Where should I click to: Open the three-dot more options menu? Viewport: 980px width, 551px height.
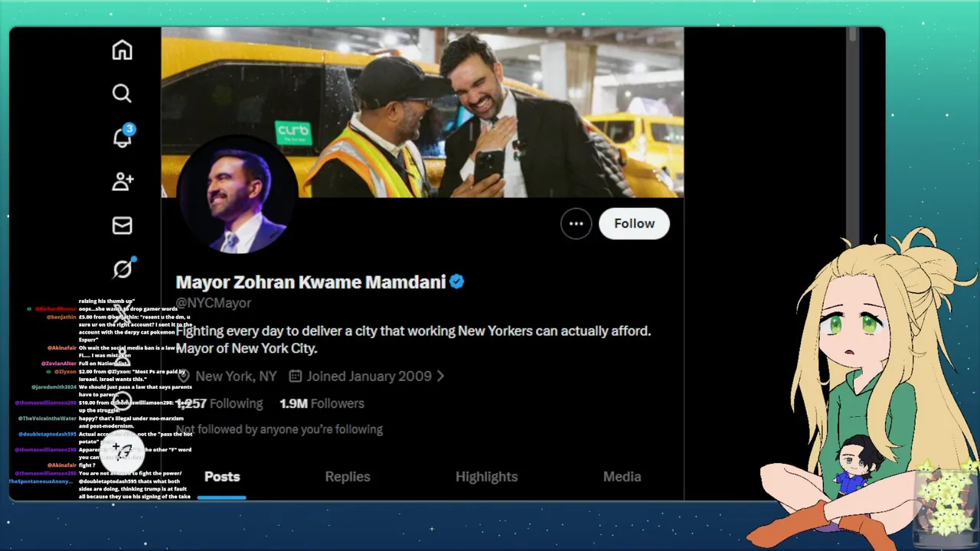576,223
